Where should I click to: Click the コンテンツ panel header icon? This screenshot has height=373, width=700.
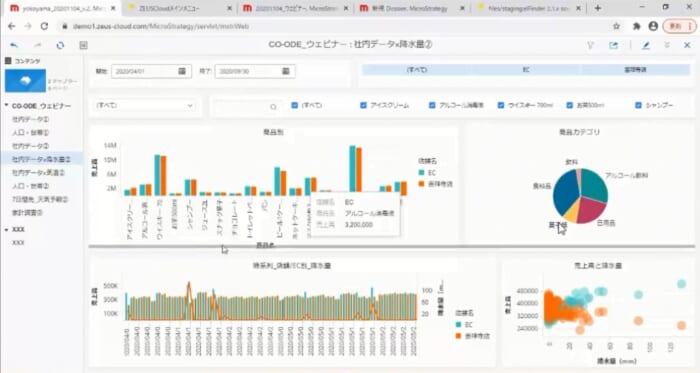[8, 61]
